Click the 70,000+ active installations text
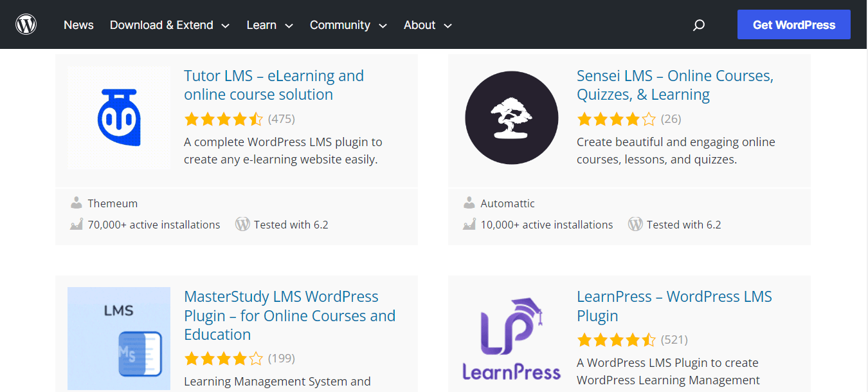The width and height of the screenshot is (868, 392). click(154, 225)
